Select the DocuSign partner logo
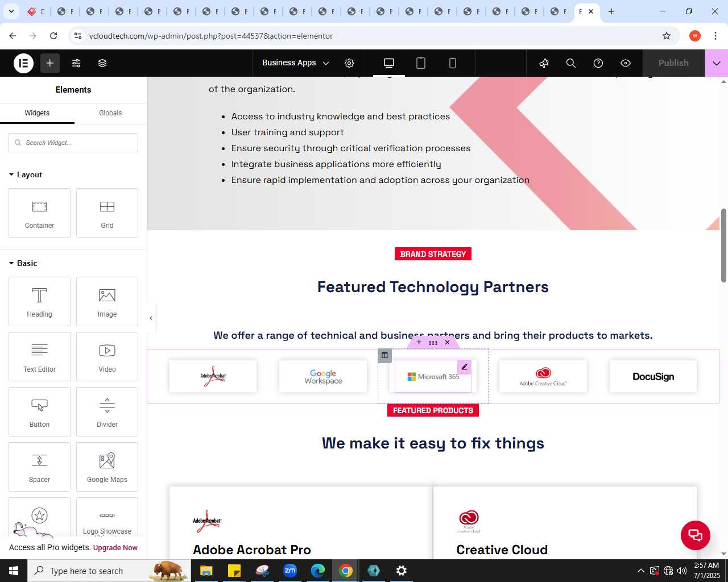This screenshot has height=582, width=728. 653,376
